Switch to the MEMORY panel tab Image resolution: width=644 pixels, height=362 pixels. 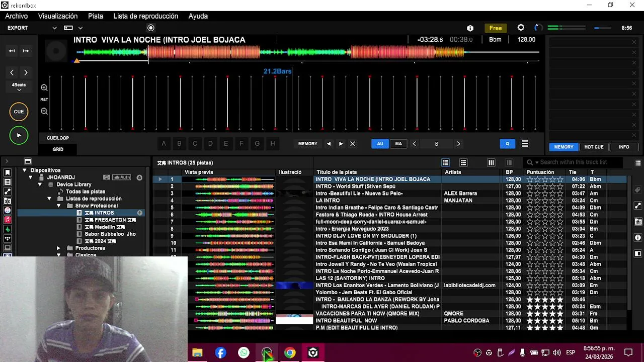(x=563, y=147)
